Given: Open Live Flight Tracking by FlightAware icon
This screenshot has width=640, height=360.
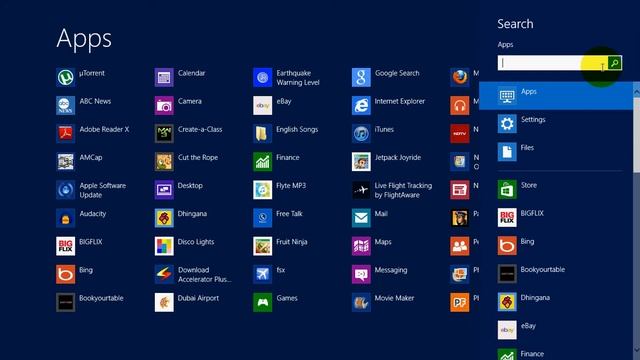Looking at the screenshot, I should click(x=361, y=190).
